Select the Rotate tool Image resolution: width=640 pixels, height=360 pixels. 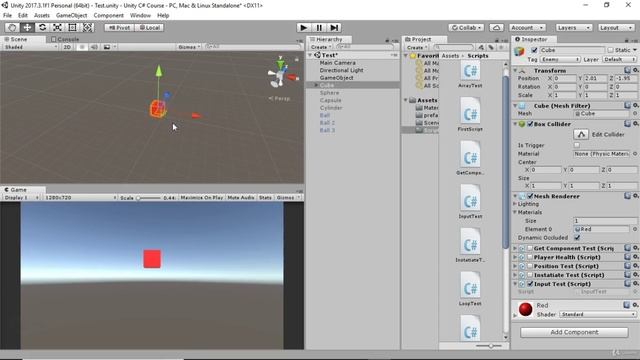point(42,27)
